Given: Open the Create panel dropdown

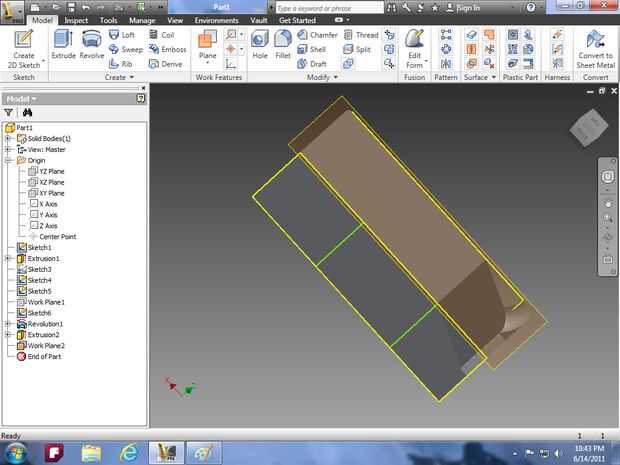Looking at the screenshot, I should tap(119, 77).
